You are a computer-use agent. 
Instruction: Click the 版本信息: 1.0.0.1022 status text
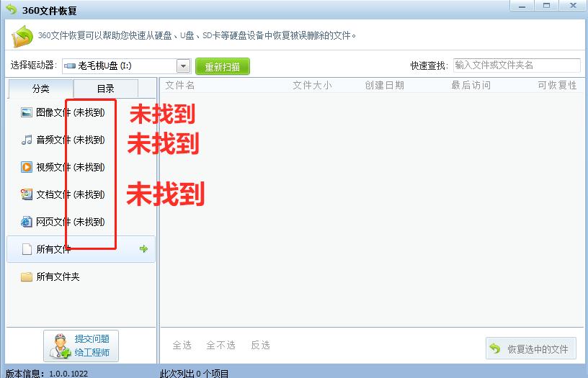pyautogui.click(x=47, y=374)
